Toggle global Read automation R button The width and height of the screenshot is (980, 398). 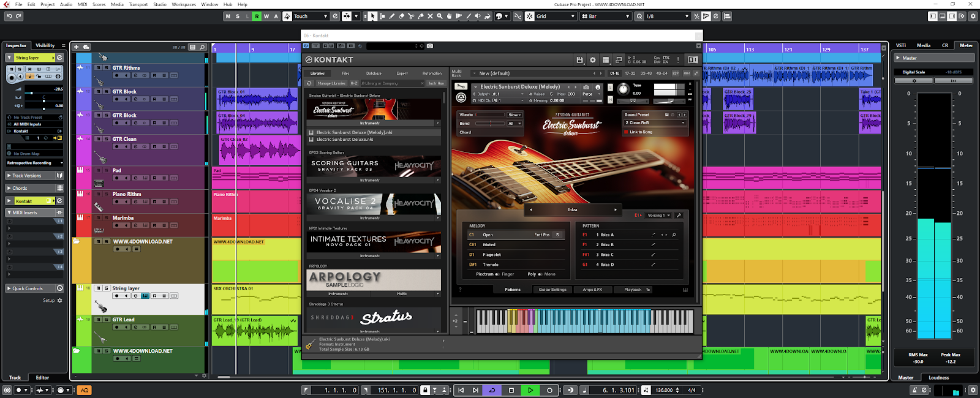click(x=257, y=16)
